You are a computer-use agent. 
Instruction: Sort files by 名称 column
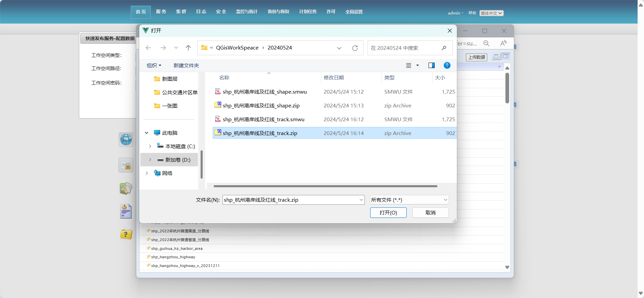point(224,77)
